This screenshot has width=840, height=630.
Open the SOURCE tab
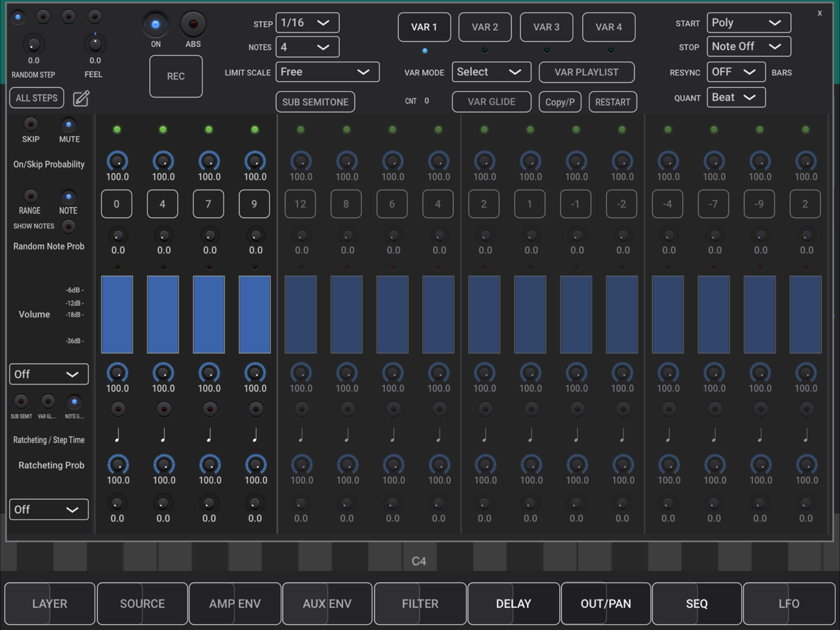click(142, 604)
